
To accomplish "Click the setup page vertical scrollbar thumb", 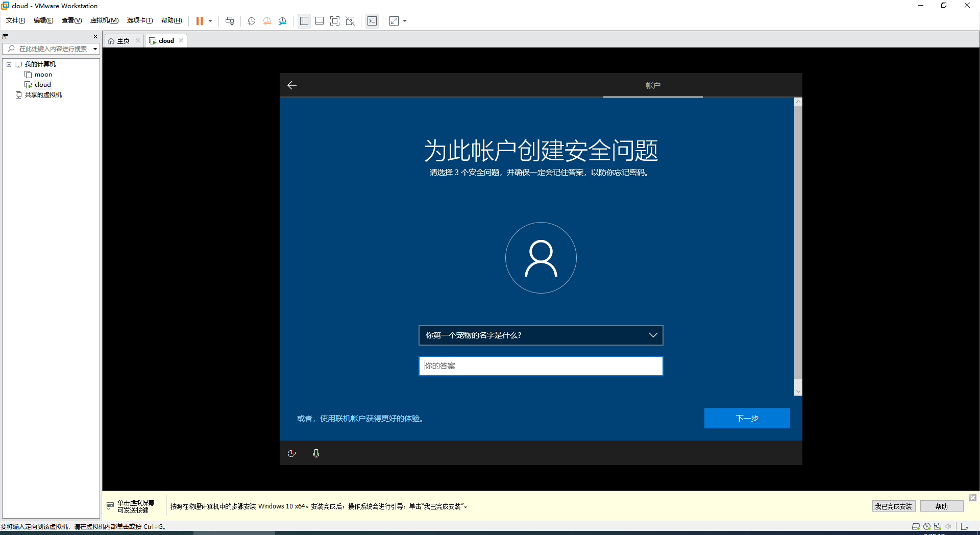I will pos(798,242).
